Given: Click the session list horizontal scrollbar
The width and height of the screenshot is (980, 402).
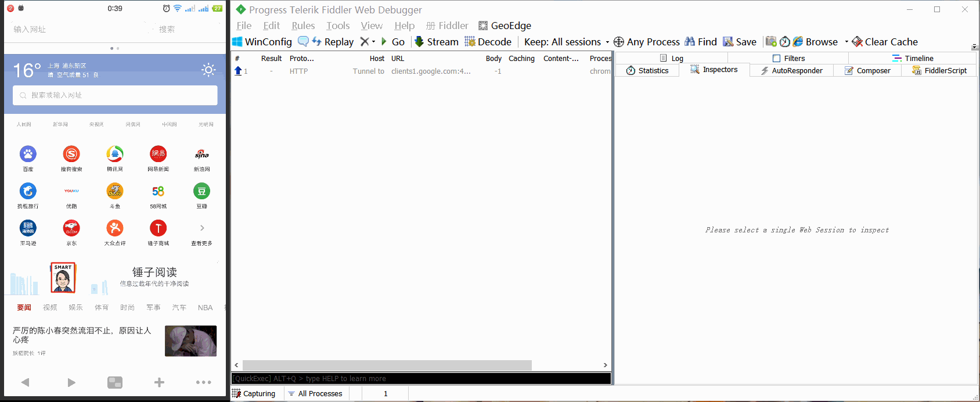Looking at the screenshot, I should click(x=387, y=365).
